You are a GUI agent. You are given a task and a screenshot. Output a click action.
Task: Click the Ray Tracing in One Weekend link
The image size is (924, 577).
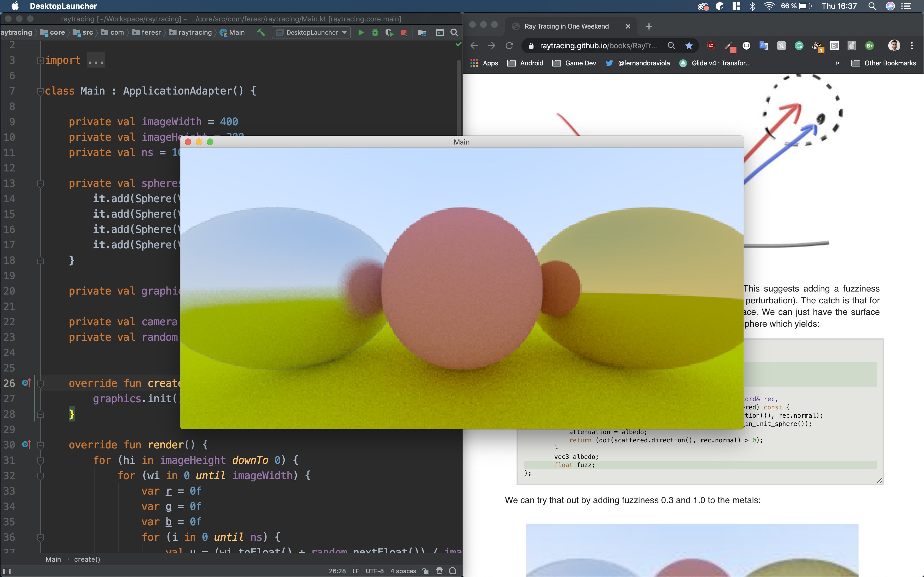(x=567, y=26)
